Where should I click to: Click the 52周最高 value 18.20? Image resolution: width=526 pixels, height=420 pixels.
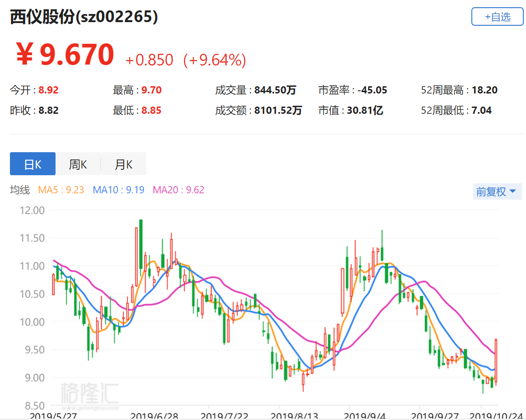click(x=485, y=90)
